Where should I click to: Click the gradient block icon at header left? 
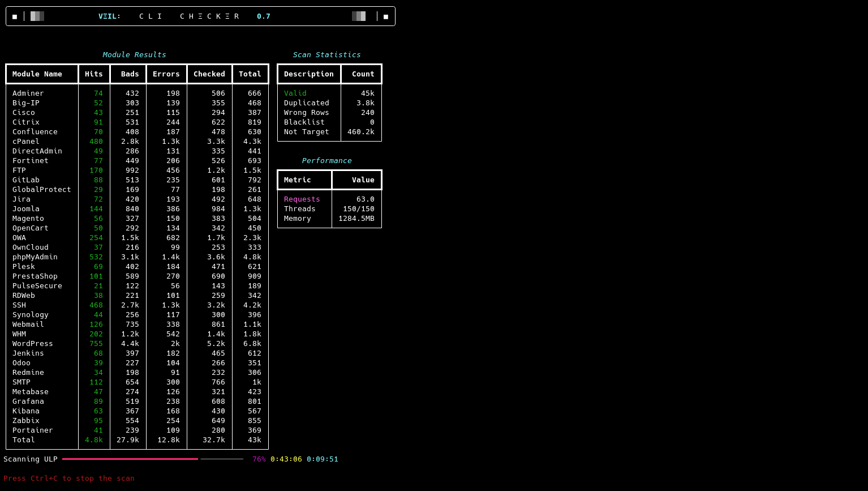pyautogui.click(x=37, y=16)
